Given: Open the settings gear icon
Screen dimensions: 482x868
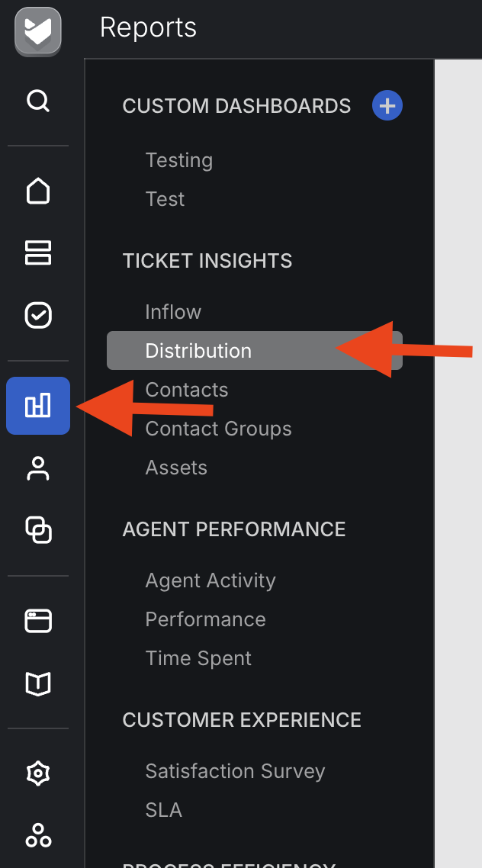Looking at the screenshot, I should (x=38, y=773).
